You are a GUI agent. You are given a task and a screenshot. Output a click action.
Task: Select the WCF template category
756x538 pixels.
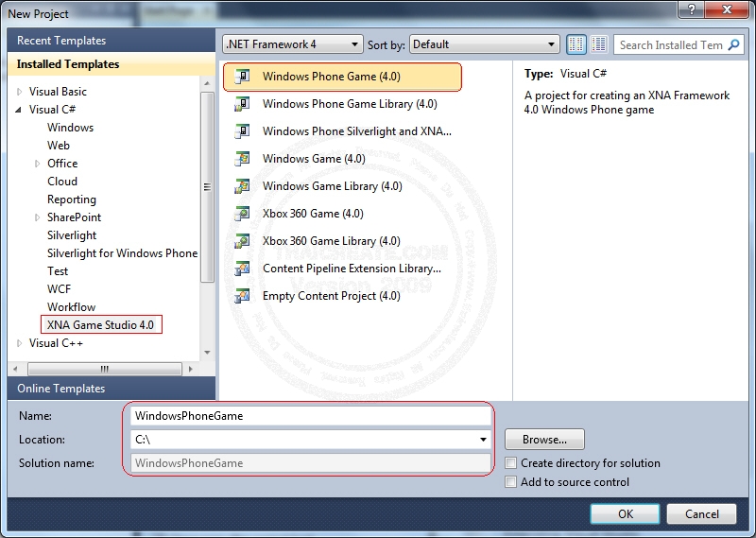[x=60, y=289]
